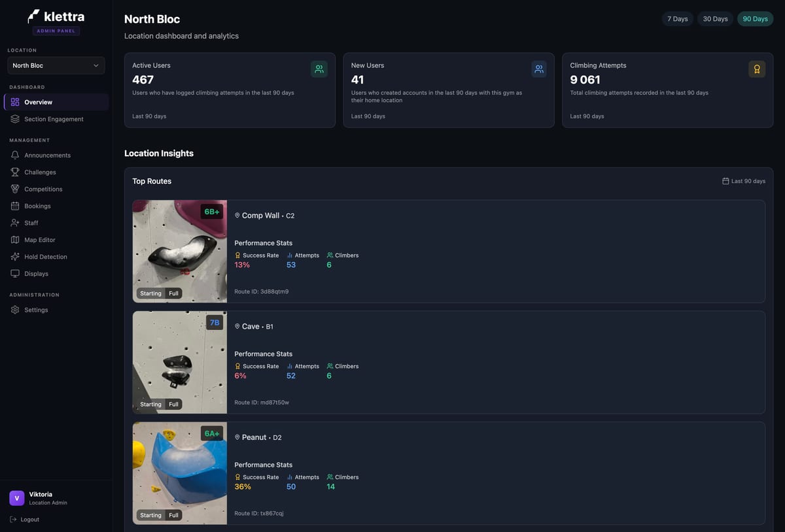Click the 6A+ grade badge
This screenshot has height=532, width=785.
(212, 434)
